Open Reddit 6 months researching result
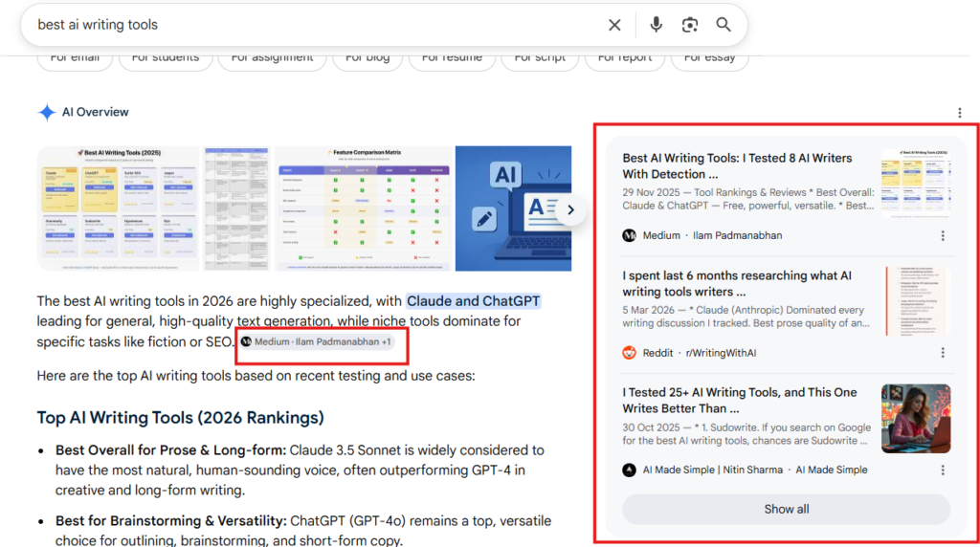Viewport: 980px width, 547px height. pyautogui.click(x=737, y=283)
